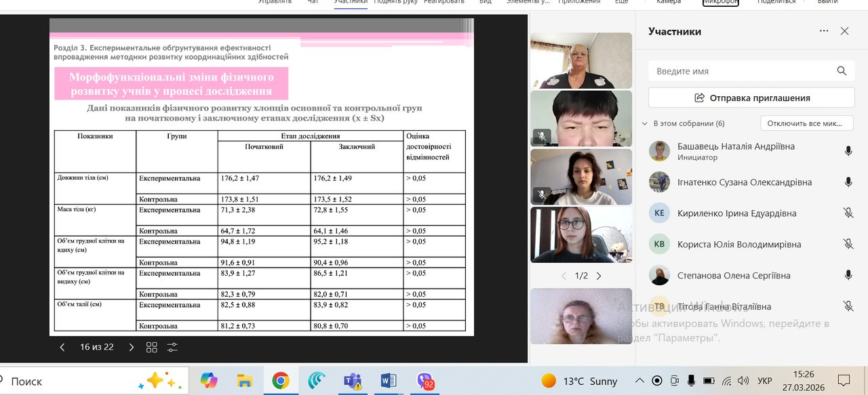Image resolution: width=868 pixels, height=395 pixels.
Task: Open Вид menu in meeting toolbar
Action: tap(486, 2)
